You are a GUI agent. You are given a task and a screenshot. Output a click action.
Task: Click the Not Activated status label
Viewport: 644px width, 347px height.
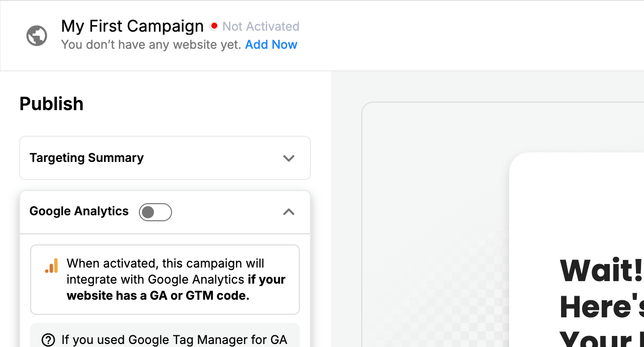tap(261, 26)
